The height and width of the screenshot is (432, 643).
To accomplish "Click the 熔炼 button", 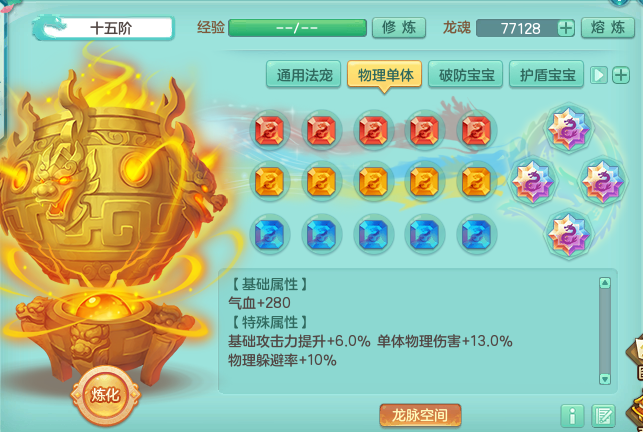I will click(608, 28).
